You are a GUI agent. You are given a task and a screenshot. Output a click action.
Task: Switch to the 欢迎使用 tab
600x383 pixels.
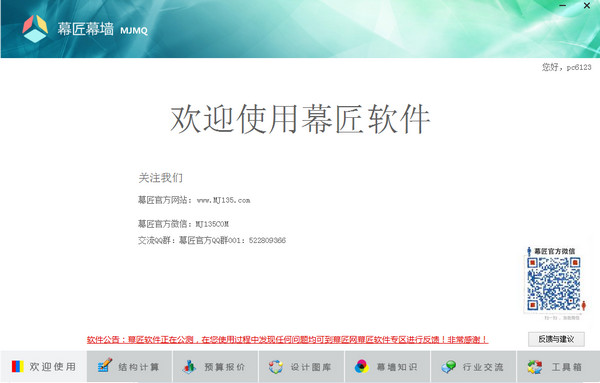click(x=43, y=367)
